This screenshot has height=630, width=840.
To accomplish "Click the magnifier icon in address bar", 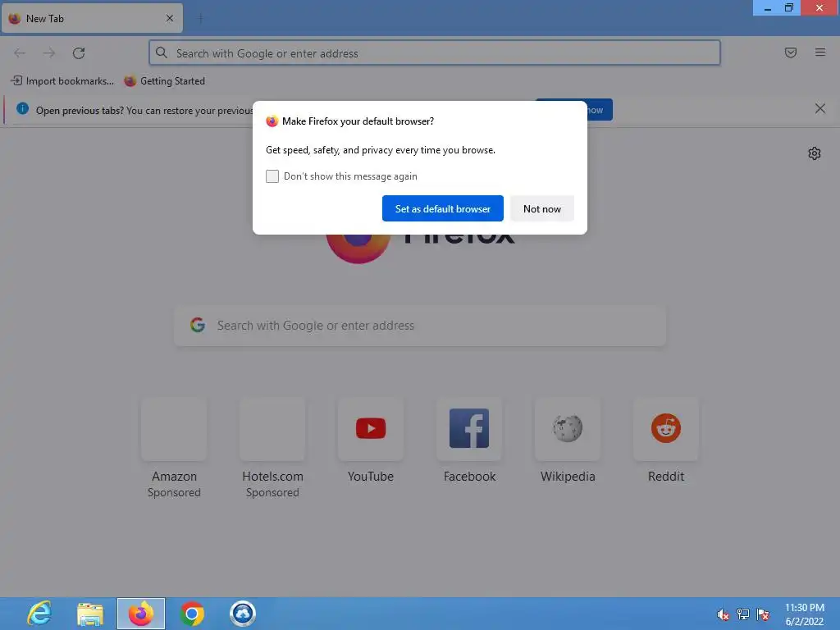I will pyautogui.click(x=162, y=52).
